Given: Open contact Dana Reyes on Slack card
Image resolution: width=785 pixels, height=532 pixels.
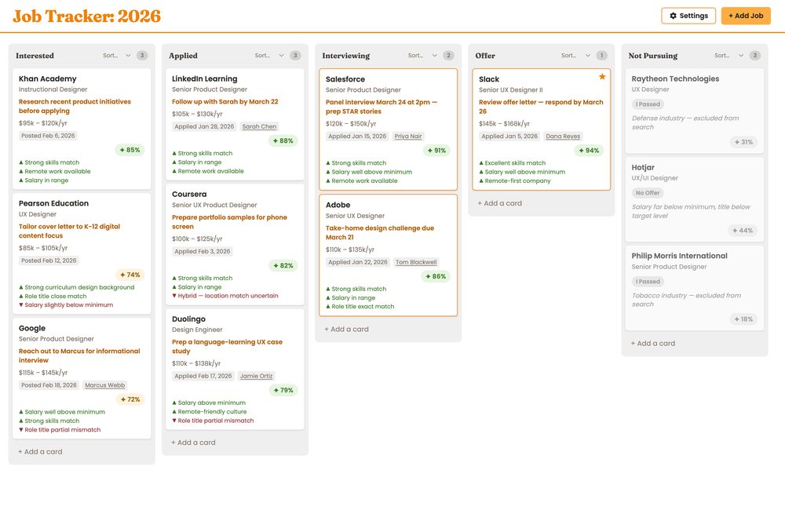Looking at the screenshot, I should tap(563, 136).
